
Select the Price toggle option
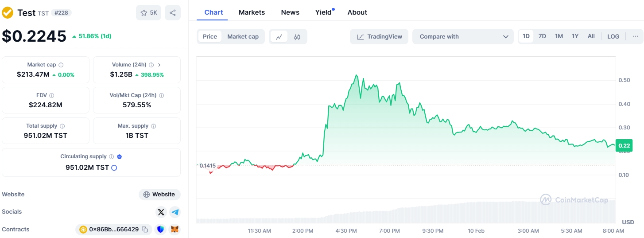coord(210,37)
